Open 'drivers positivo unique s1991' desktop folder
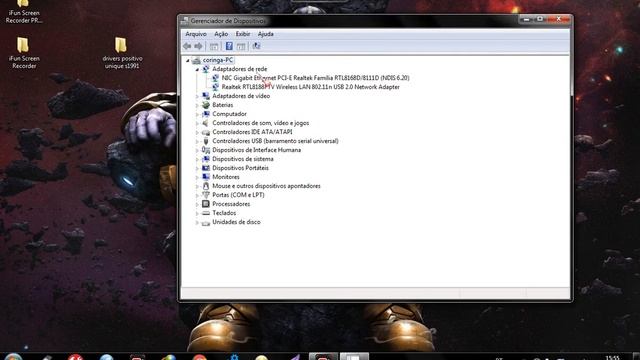 click(121, 53)
